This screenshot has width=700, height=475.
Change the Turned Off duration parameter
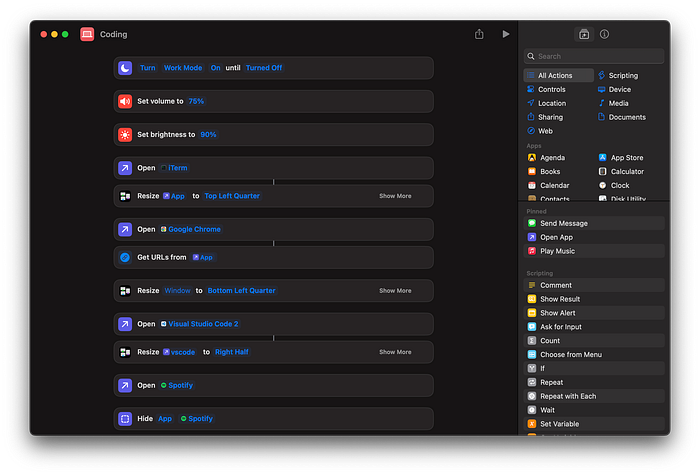tap(264, 68)
